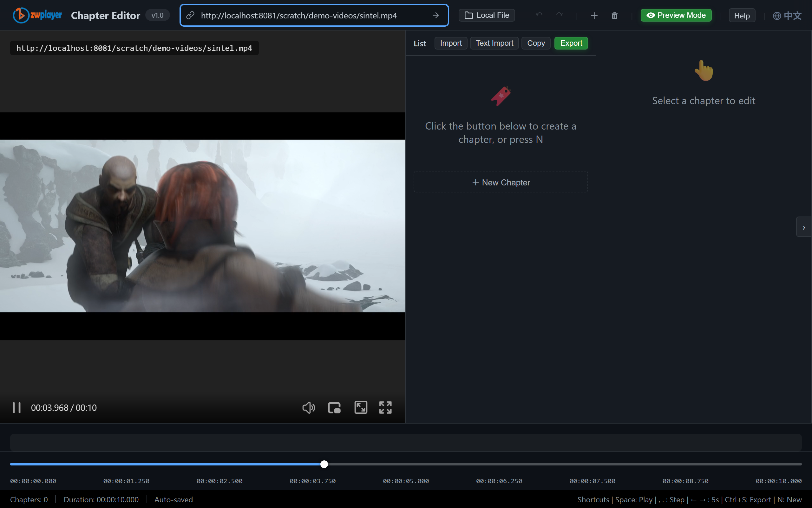
Task: Mute the volume speaker icon
Action: pyautogui.click(x=309, y=408)
